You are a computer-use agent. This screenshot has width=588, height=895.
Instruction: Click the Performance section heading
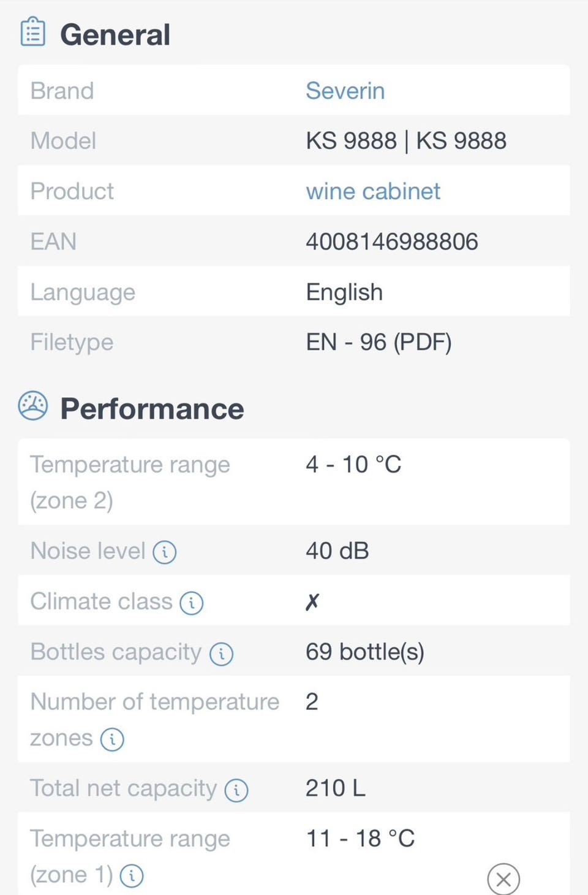tap(152, 409)
